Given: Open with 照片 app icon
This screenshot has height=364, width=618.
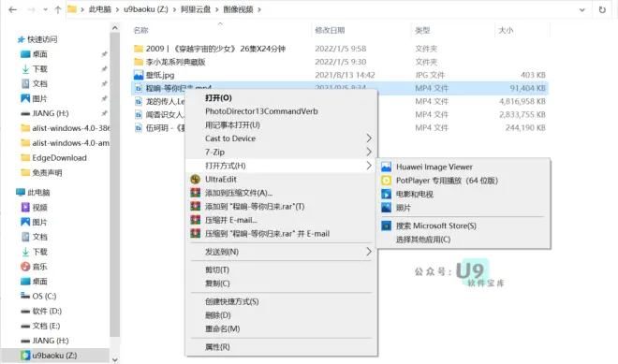Looking at the screenshot, I should (386, 208).
